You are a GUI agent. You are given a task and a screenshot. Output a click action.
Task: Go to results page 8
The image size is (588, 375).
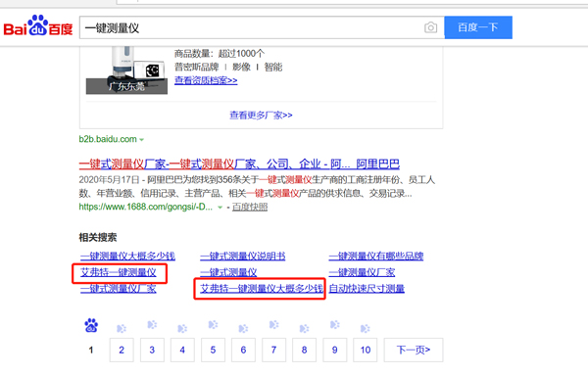pyautogui.click(x=304, y=350)
